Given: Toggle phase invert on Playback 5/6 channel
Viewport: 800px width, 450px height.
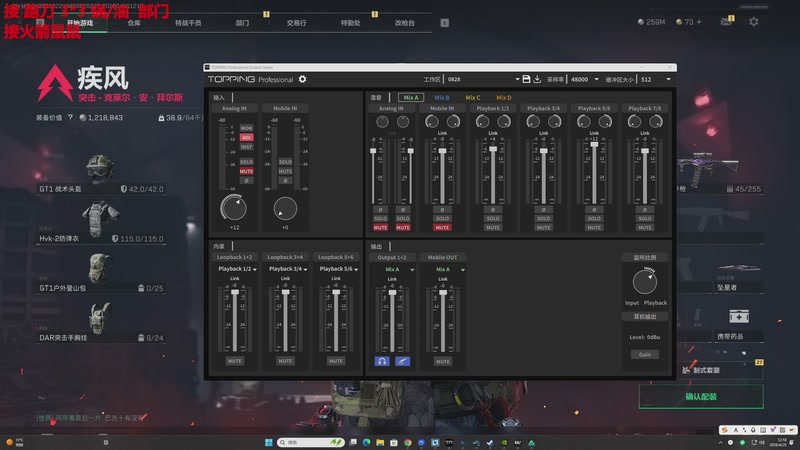Looking at the screenshot, I should coord(594,210).
